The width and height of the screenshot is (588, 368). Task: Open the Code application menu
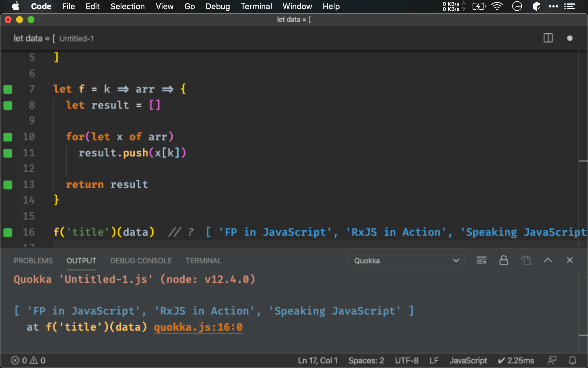[41, 6]
